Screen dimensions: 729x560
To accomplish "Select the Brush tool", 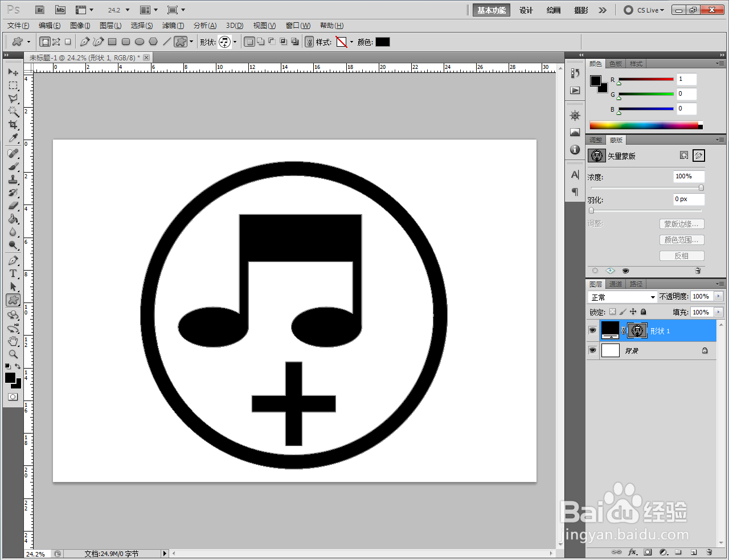I will (13, 167).
